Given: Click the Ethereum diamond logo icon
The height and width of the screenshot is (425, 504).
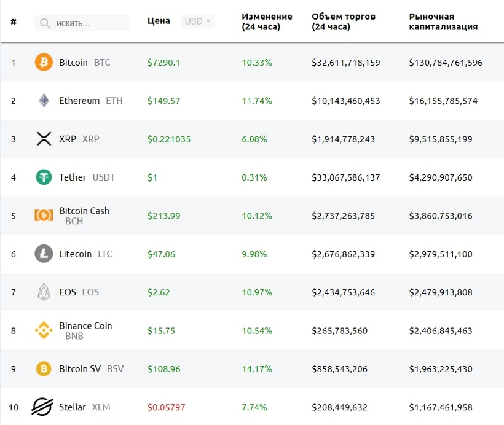Looking at the screenshot, I should tap(44, 101).
